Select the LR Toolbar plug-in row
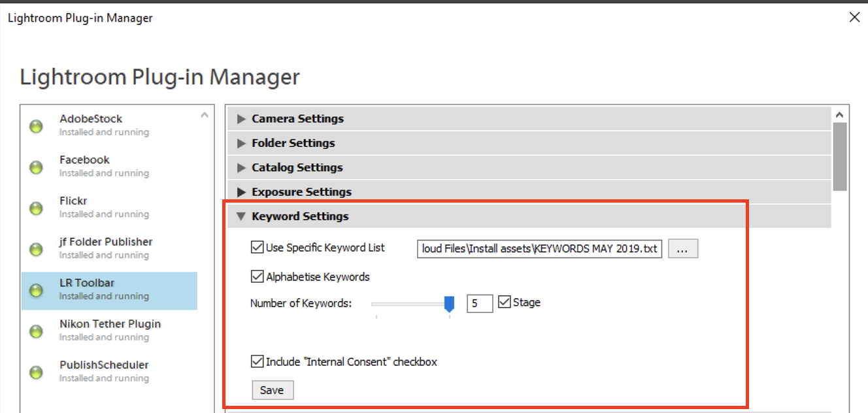Viewport: 868px width, 413px height. click(109, 290)
